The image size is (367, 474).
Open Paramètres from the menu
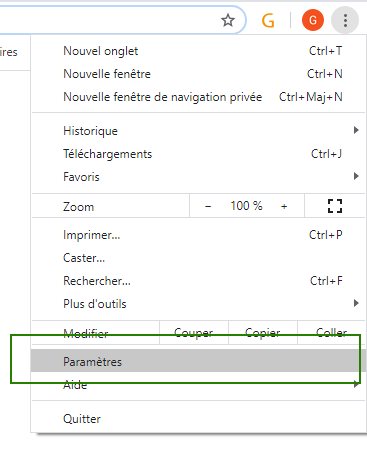198,361
